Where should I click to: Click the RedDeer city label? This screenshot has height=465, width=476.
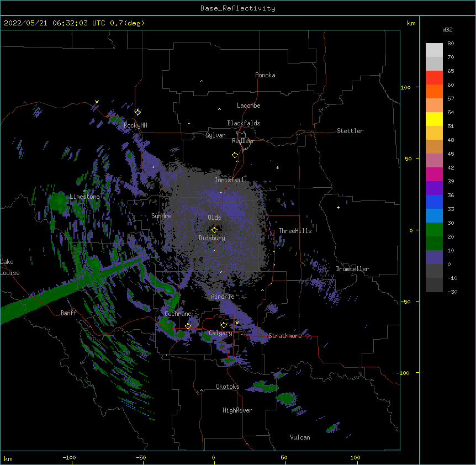(x=243, y=141)
